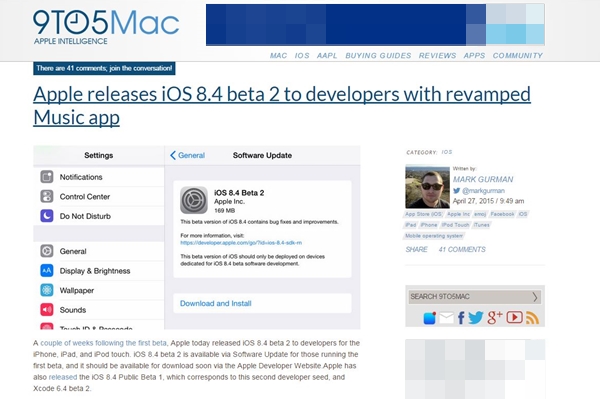Click 'Download and Install' in the screenshot image

coord(215,303)
